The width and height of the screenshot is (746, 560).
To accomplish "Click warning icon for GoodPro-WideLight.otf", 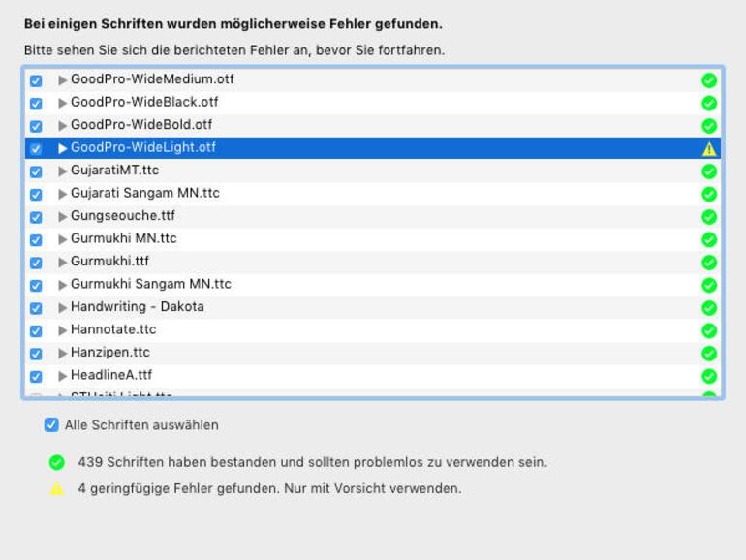I will click(708, 148).
